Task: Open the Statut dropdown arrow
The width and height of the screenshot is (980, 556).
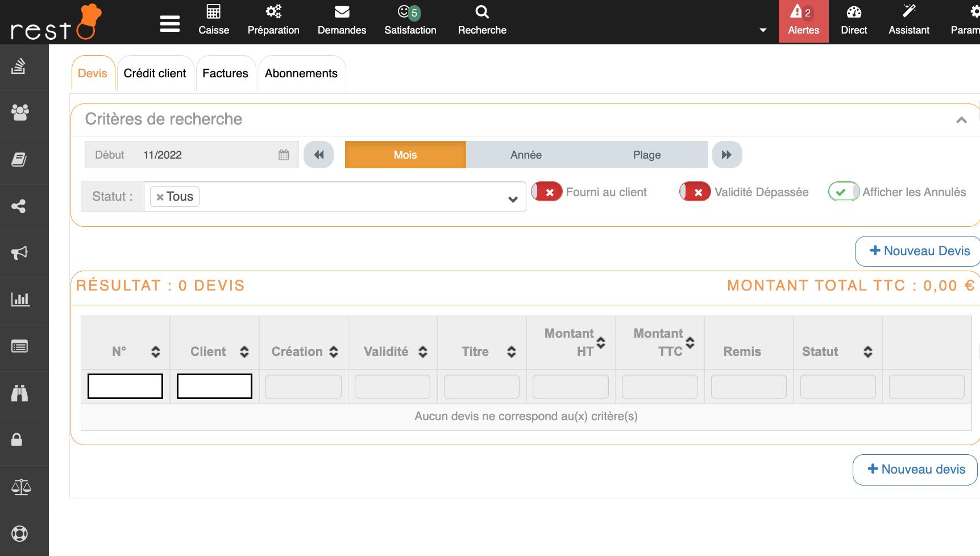Action: (x=513, y=199)
